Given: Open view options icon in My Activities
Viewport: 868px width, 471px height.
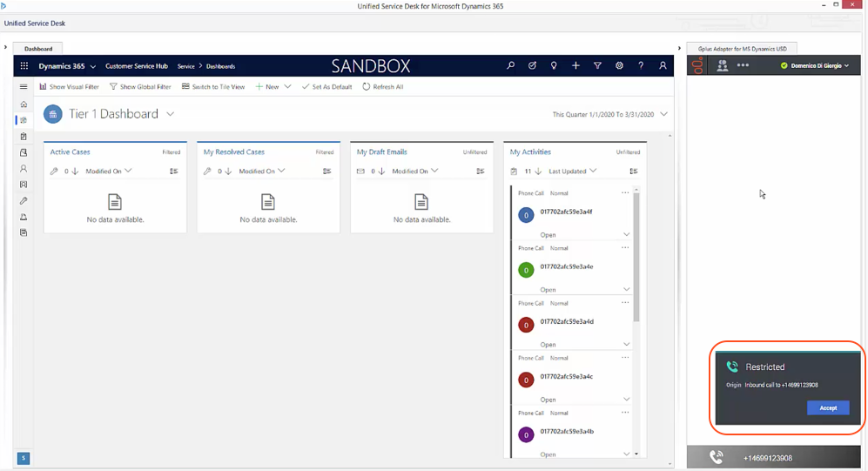Looking at the screenshot, I should tap(634, 171).
